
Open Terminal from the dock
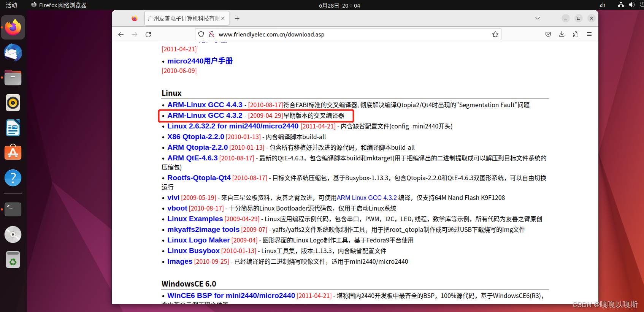click(13, 209)
